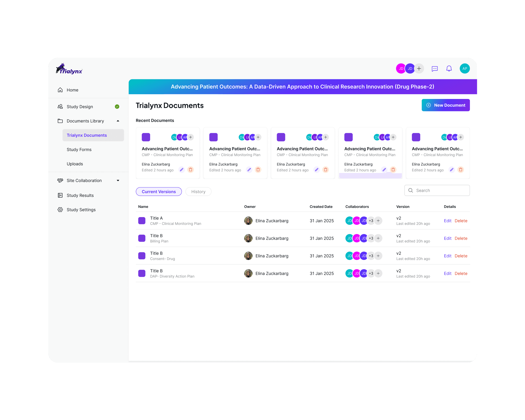The width and height of the screenshot is (525, 420).
Task: Open Trialynx Documents in sidebar
Action: pyautogui.click(x=93, y=135)
